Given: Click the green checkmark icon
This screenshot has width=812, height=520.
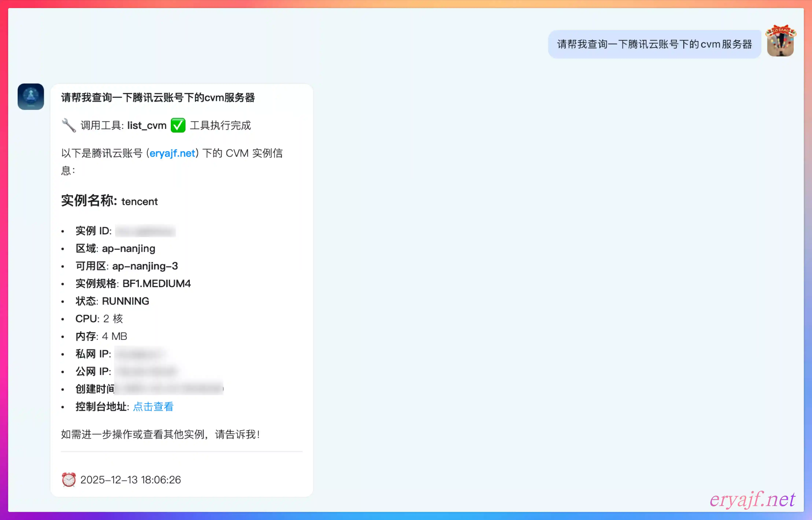Looking at the screenshot, I should 178,125.
